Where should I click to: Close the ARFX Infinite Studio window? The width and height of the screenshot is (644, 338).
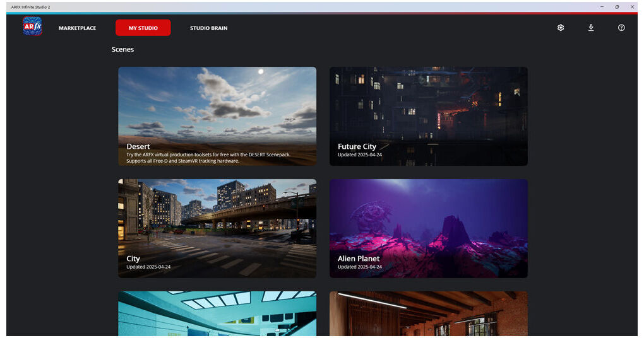coord(632,7)
